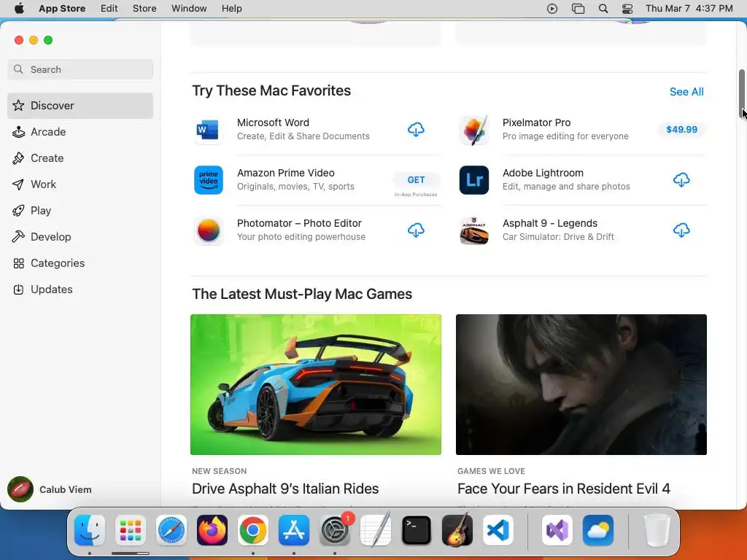Screen dimensions: 747x560
Task: Open the Resident Evil 4 story image
Action: coord(581,384)
